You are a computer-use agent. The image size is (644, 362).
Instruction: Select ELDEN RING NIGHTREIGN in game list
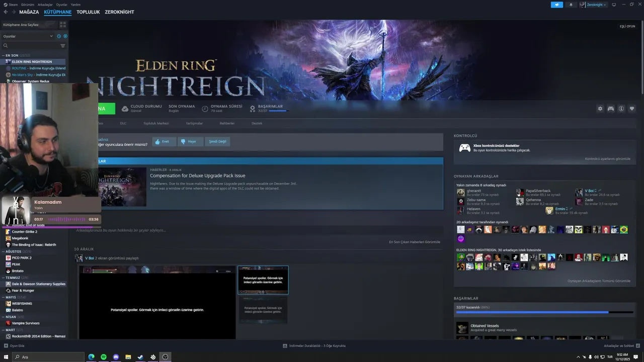(x=34, y=62)
